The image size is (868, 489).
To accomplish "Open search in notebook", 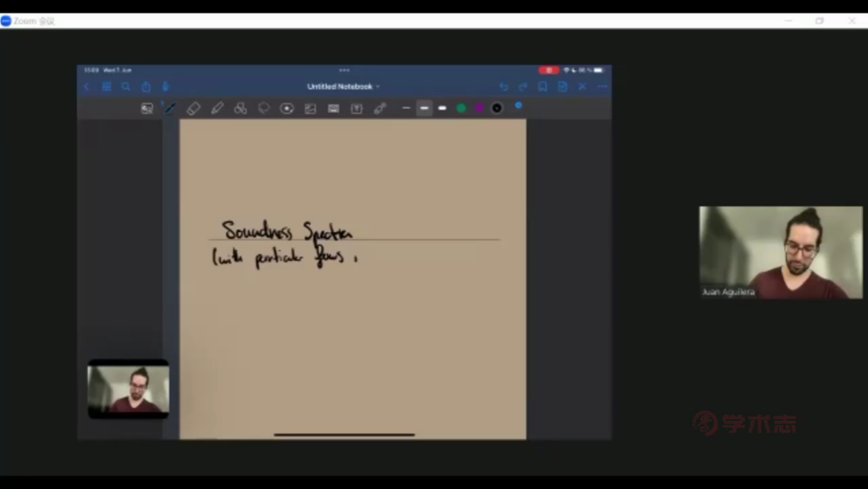I will [x=126, y=87].
